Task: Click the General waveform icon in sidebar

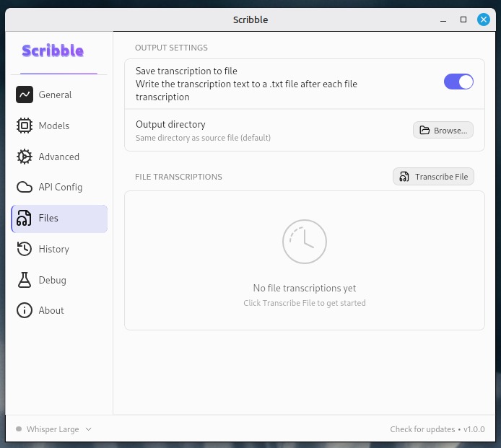Action: pyautogui.click(x=25, y=95)
